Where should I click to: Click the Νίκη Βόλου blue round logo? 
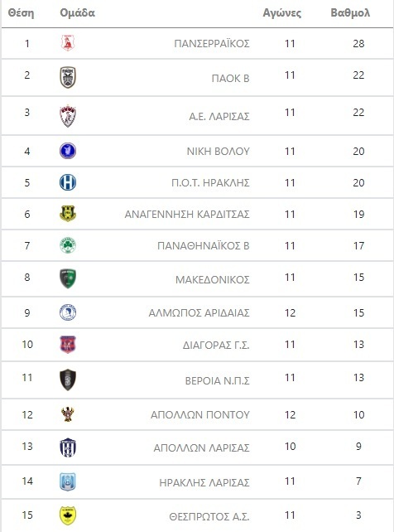(x=68, y=151)
